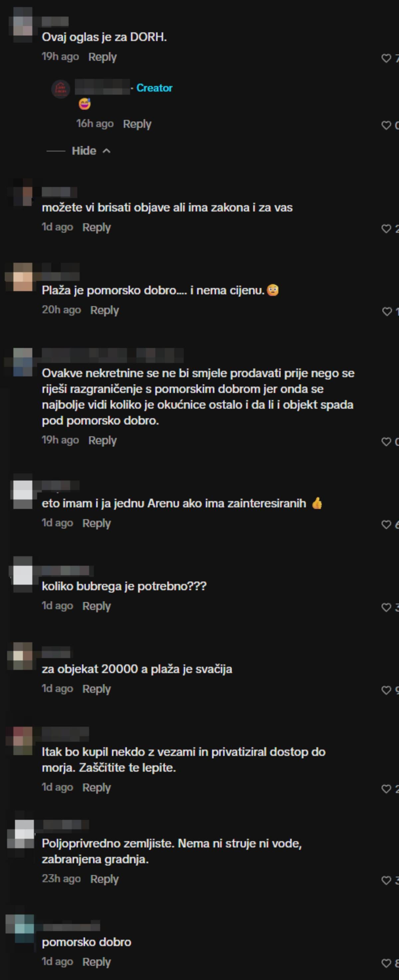Like the Creator's emoji reply

pyautogui.click(x=386, y=125)
